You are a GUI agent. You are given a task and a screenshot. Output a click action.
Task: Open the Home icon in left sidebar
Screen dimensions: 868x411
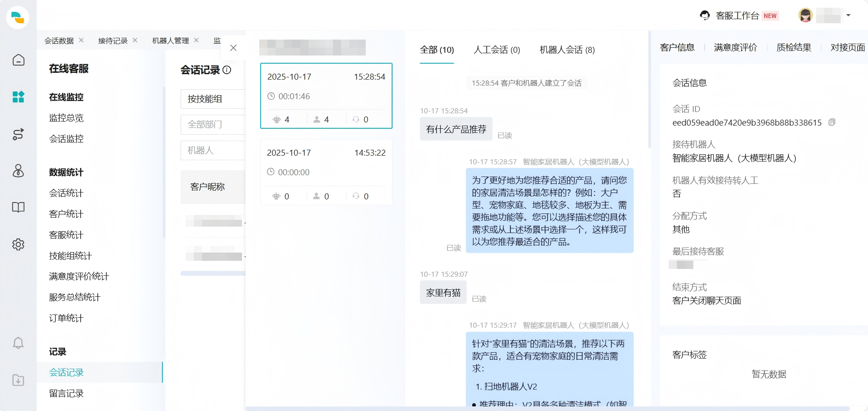(x=18, y=60)
